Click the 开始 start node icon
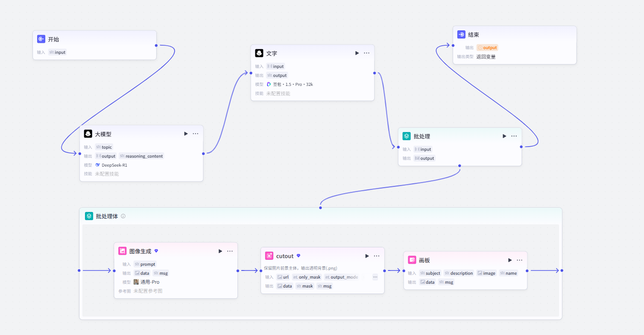This screenshot has width=644, height=335. coord(41,39)
